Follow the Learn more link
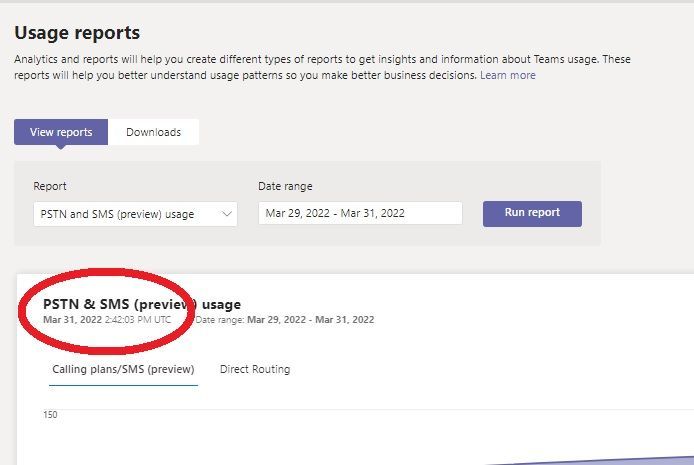Viewport: 694px width, 465px height. tap(508, 75)
